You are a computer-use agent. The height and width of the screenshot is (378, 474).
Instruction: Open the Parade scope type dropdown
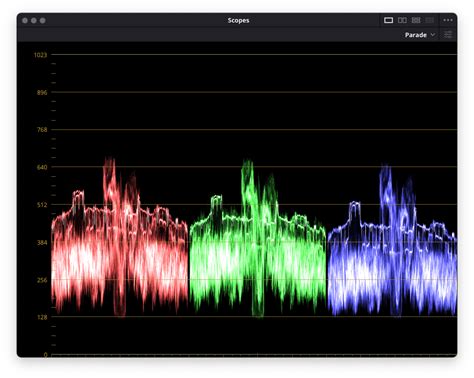pos(420,35)
